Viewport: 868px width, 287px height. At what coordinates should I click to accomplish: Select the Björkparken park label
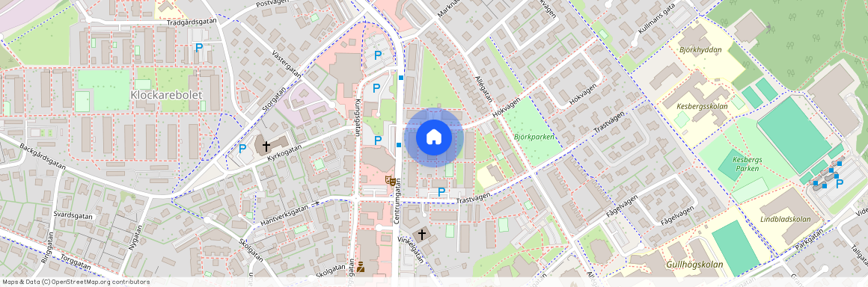(x=534, y=137)
